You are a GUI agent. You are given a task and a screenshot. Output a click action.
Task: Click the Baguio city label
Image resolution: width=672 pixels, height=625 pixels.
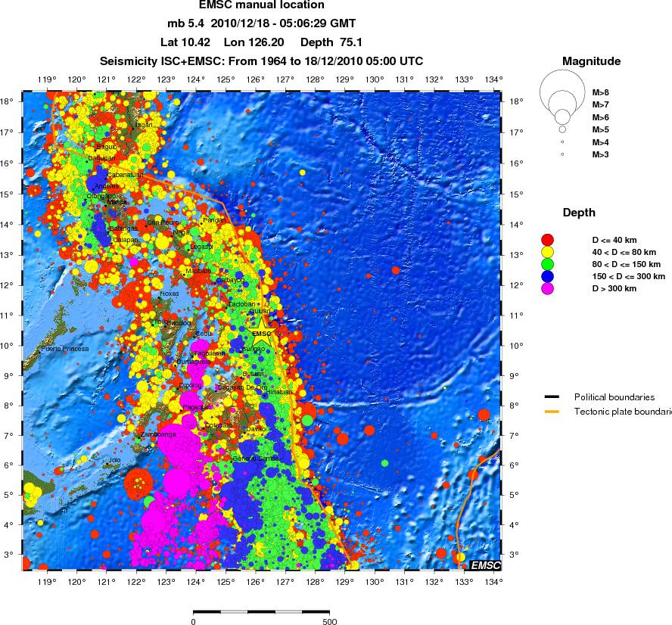107,147
